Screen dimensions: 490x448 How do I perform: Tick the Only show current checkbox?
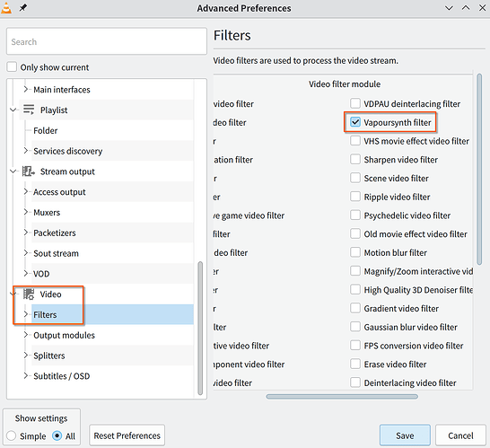[12, 67]
